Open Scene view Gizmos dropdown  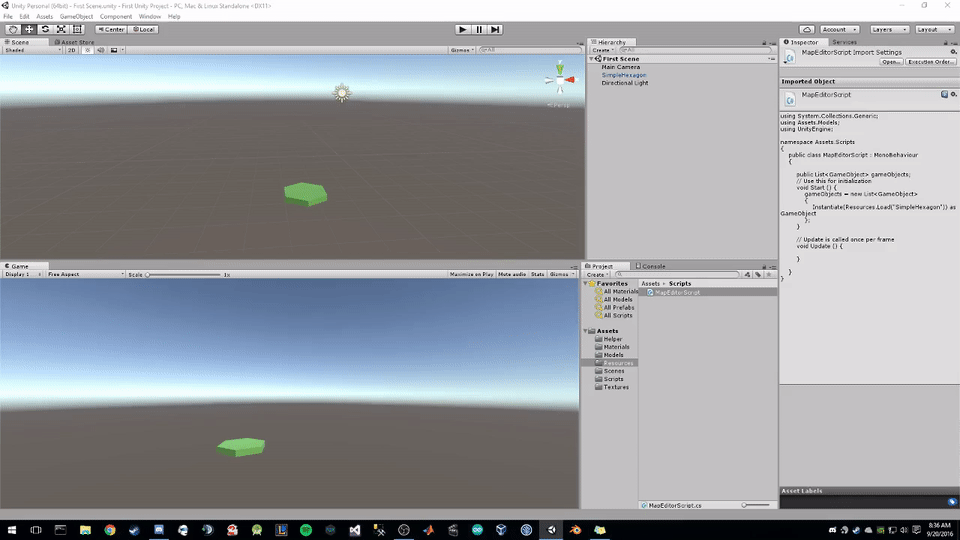point(462,50)
